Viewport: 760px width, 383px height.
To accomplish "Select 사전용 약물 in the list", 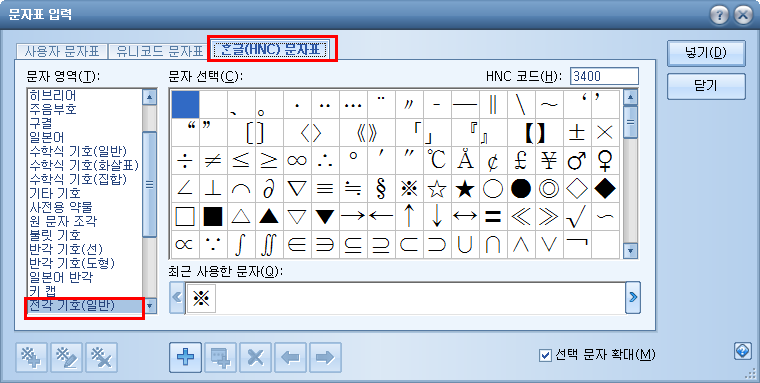I will [x=61, y=207].
